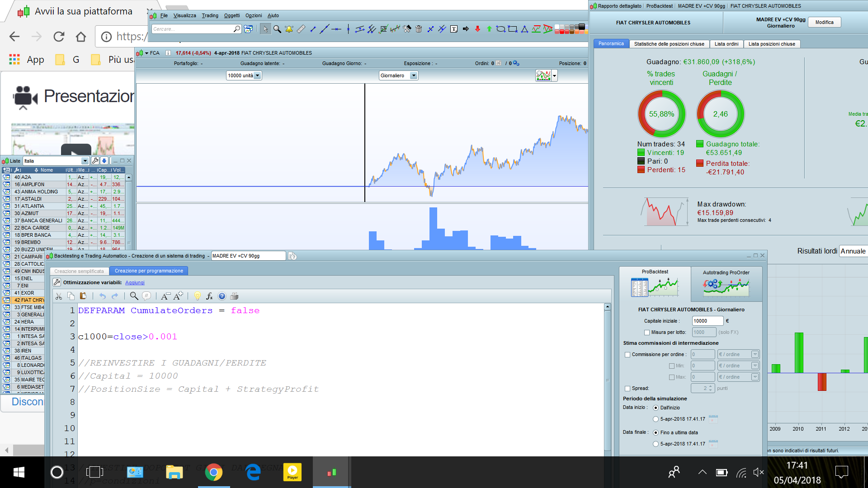The height and width of the screenshot is (488, 868).
Task: Select the alarm bell tool
Action: pyautogui.click(x=289, y=29)
